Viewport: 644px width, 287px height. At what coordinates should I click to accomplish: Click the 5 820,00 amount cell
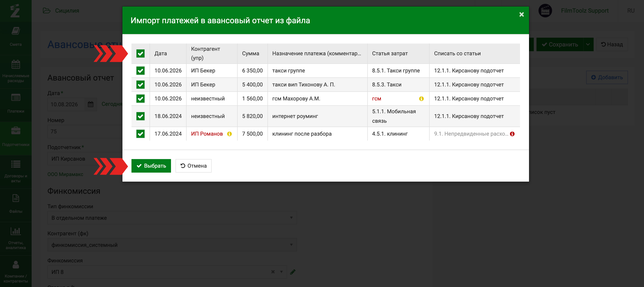click(x=252, y=116)
